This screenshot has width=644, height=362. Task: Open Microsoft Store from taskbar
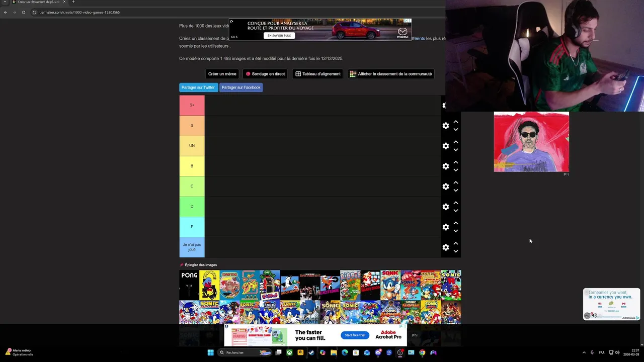356,352
